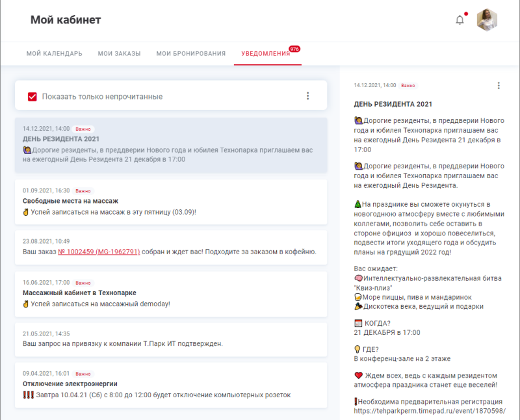
Task: Select the Т.Парк ИТ confirmation notification
Action: coord(169,334)
